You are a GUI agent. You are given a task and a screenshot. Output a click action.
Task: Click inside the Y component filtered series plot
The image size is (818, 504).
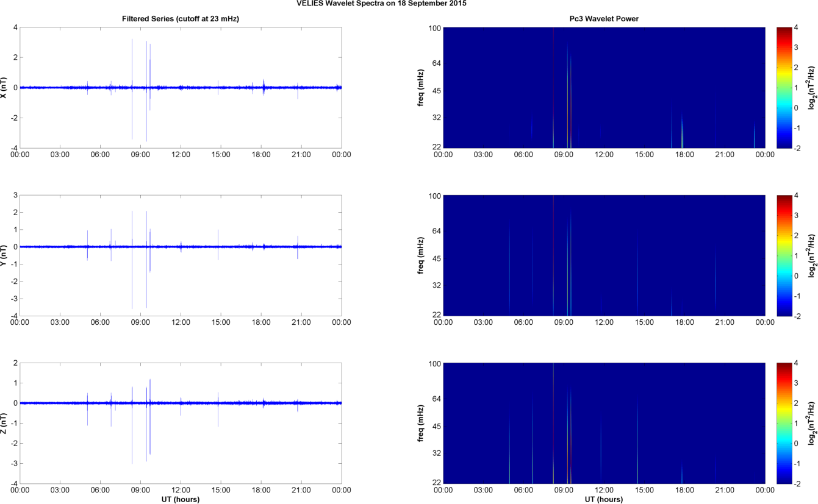[x=181, y=255]
